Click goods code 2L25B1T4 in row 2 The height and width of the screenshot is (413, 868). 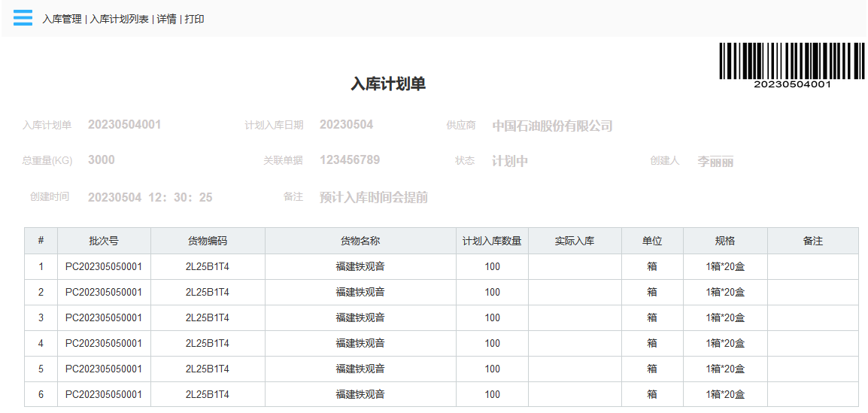208,293
